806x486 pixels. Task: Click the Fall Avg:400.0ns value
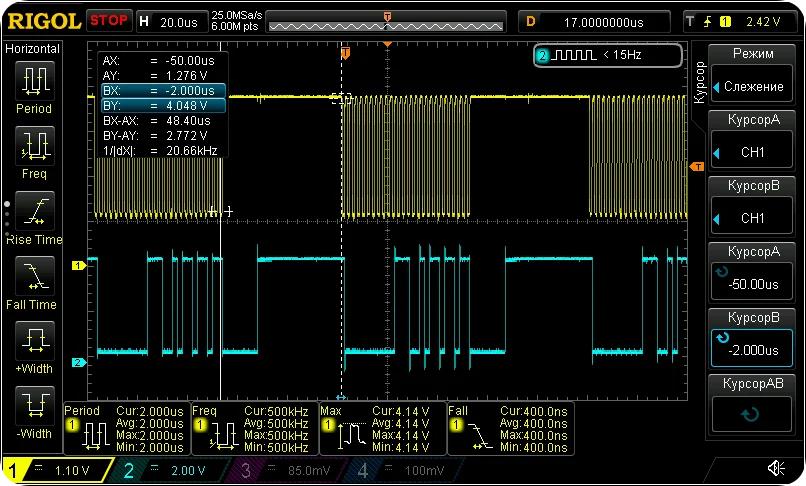(x=534, y=424)
